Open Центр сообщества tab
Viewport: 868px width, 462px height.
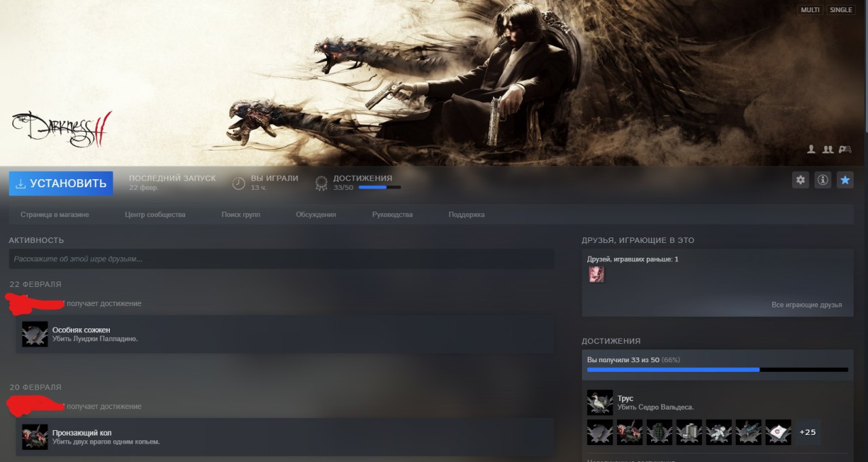155,214
